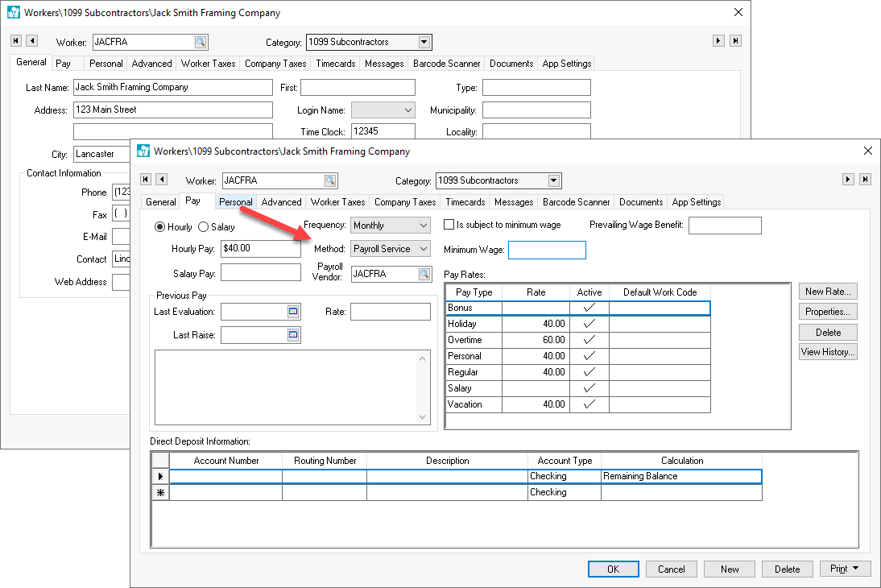Viewport: 881px width, 588px height.
Task: Click the Worker lookup magnifier icon in front window
Action: (329, 180)
